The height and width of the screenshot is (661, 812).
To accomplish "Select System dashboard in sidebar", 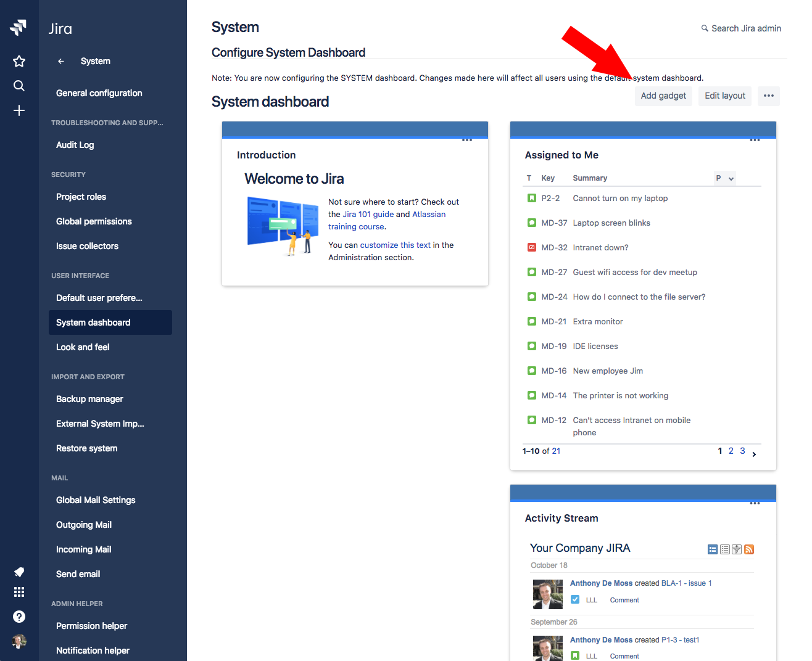I will tap(110, 322).
